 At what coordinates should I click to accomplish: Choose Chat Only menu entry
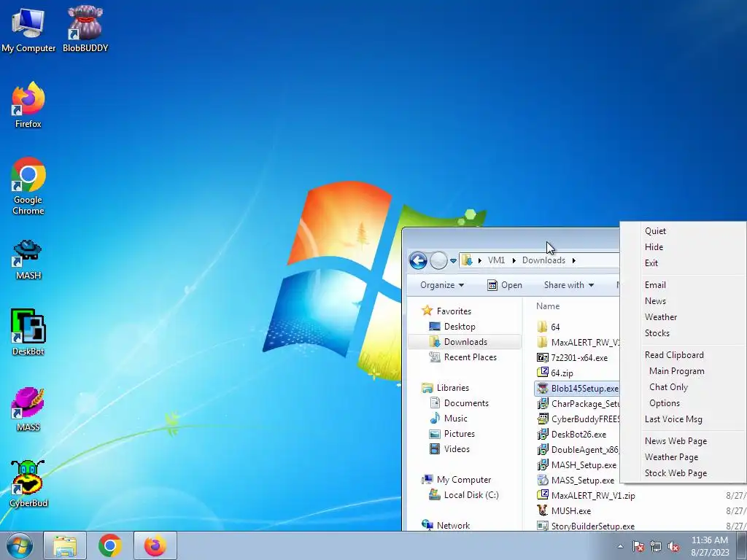click(668, 387)
